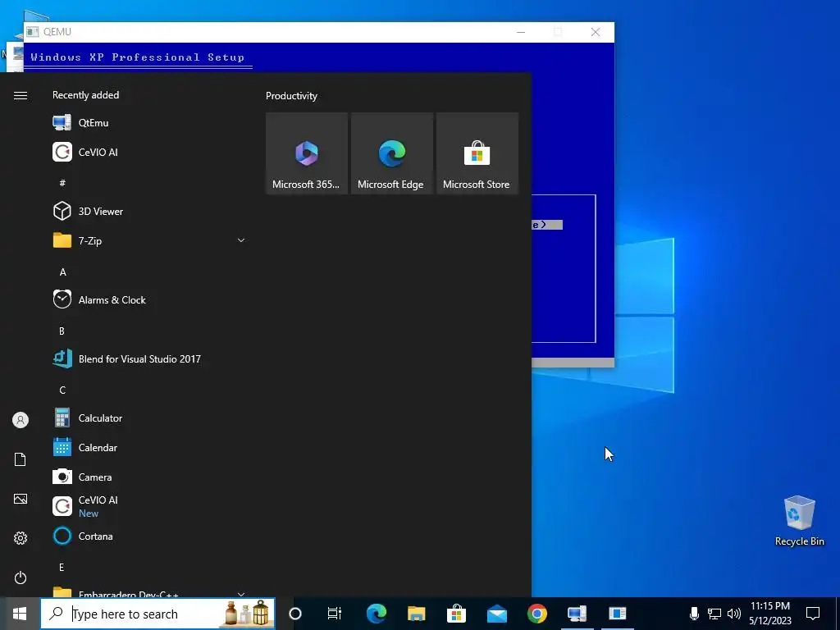Open network status tray icon

point(714,614)
